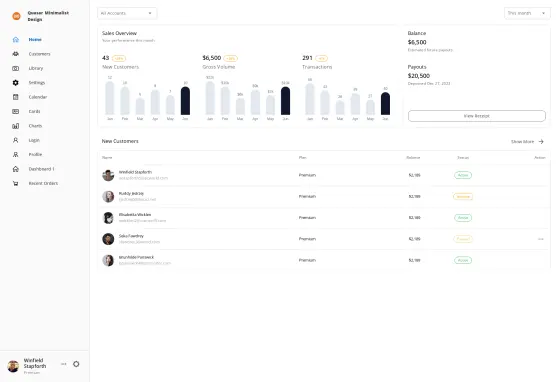Open more options dots next to user name
558x382 pixels.
pos(64,364)
